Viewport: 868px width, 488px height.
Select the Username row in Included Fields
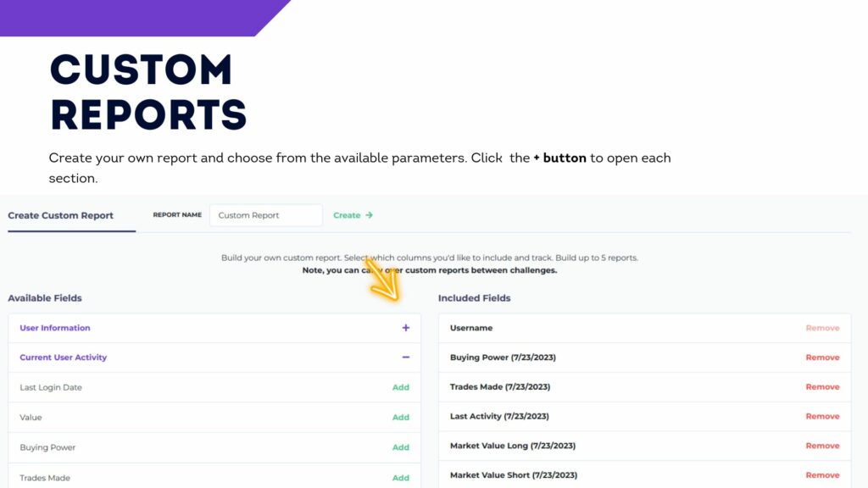click(x=645, y=328)
